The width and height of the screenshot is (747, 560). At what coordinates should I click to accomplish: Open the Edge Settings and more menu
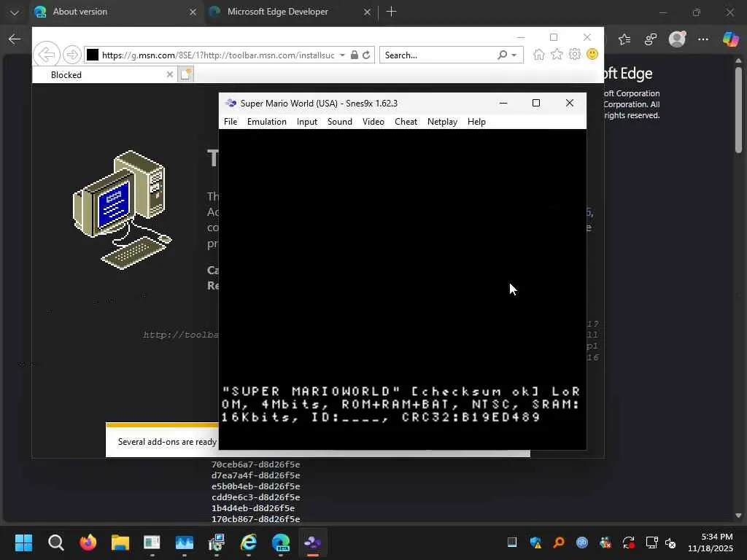coord(703,39)
